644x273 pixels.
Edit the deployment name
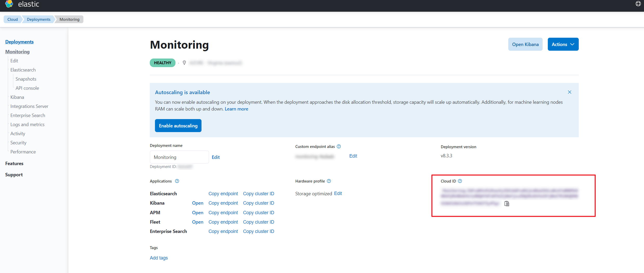coord(216,157)
